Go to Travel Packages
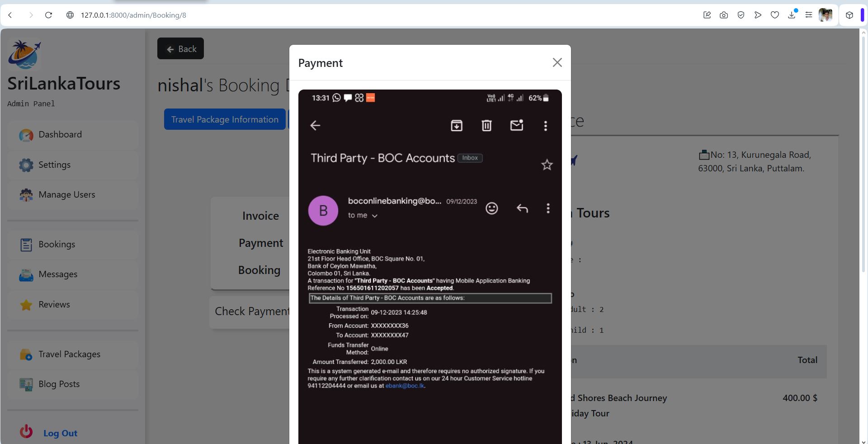Viewport: 868px width, 444px height. pos(73,354)
